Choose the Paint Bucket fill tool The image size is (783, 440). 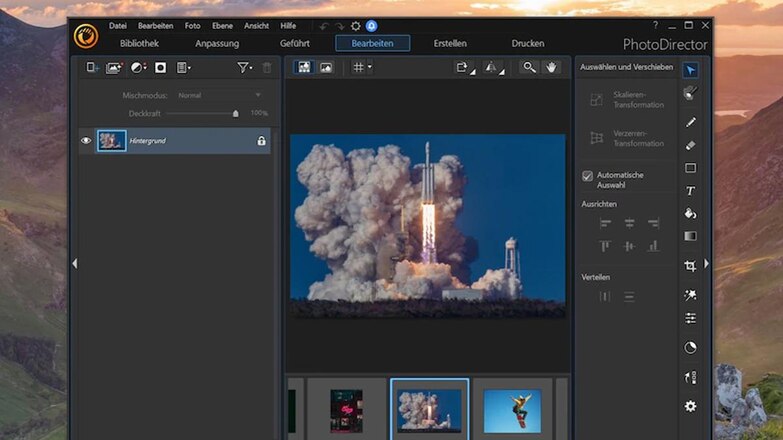(690, 213)
